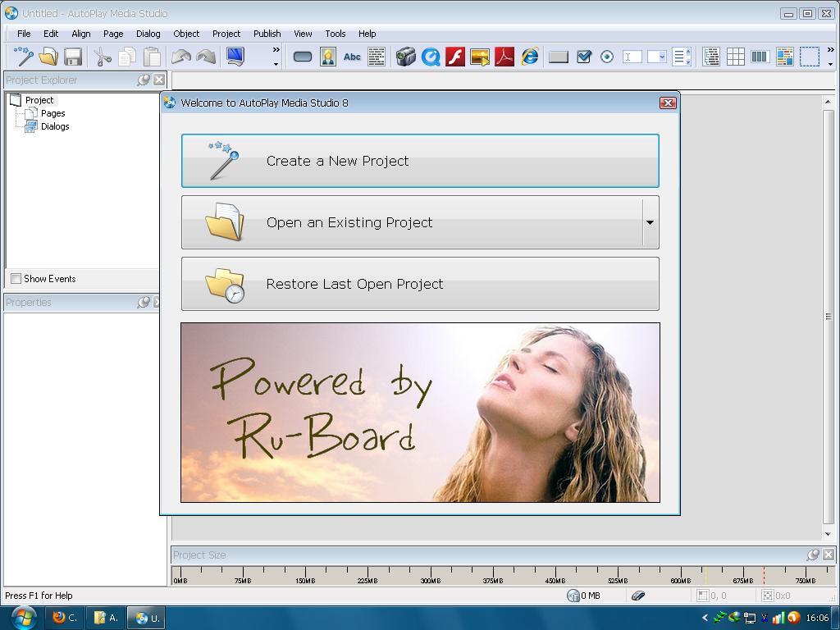Open the View menu

(303, 33)
